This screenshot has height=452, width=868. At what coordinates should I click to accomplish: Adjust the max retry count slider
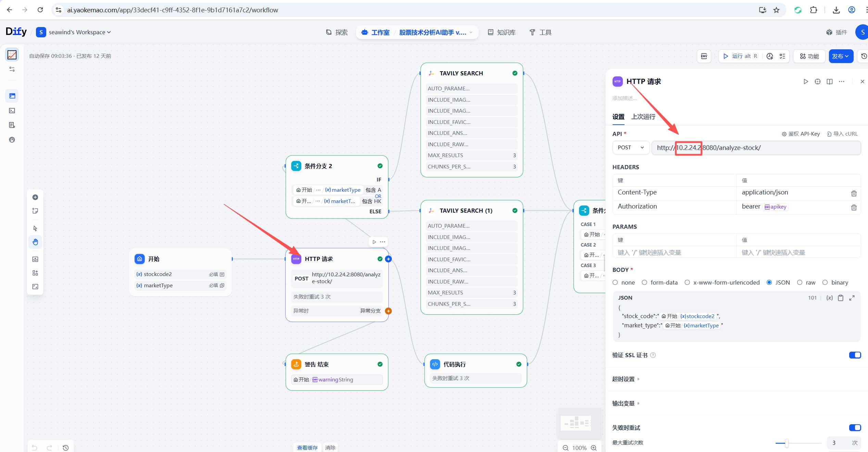787,443
